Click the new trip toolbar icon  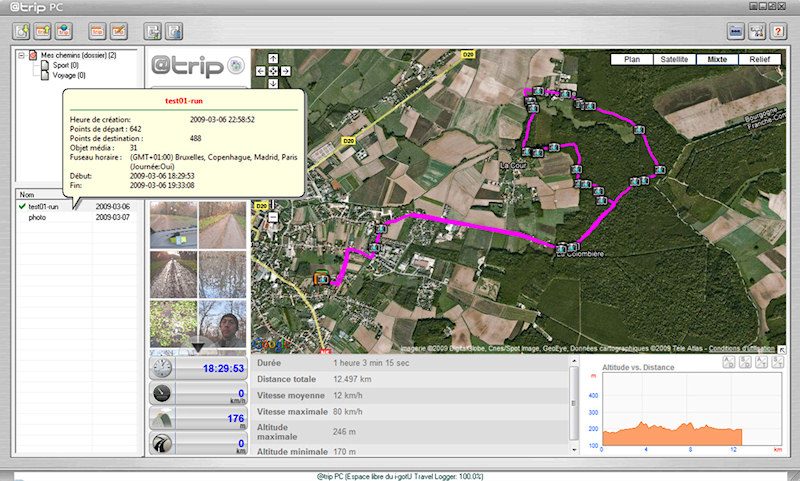click(x=97, y=31)
